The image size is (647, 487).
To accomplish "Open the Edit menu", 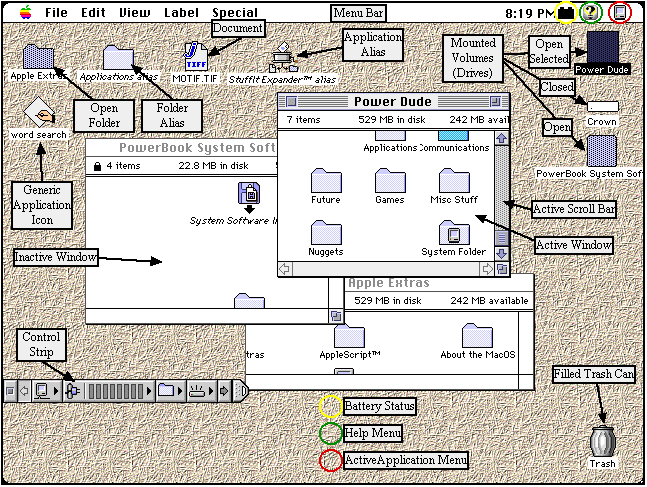I will (93, 13).
